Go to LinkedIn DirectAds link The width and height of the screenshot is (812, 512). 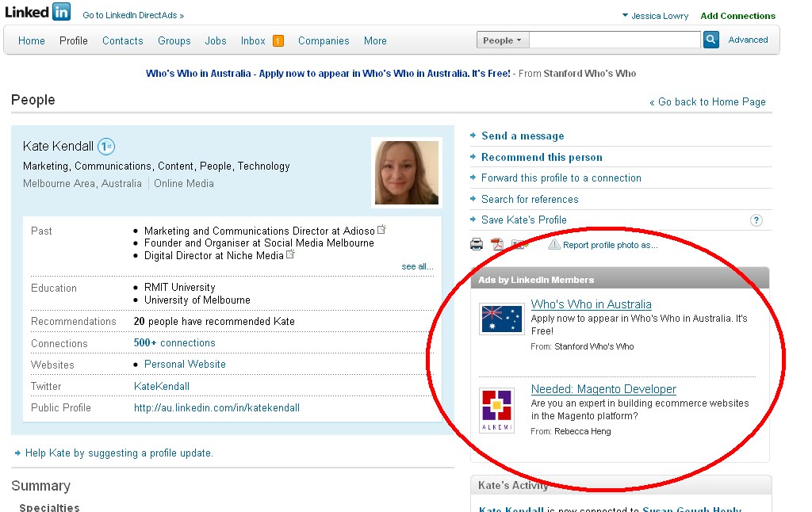tap(133, 16)
